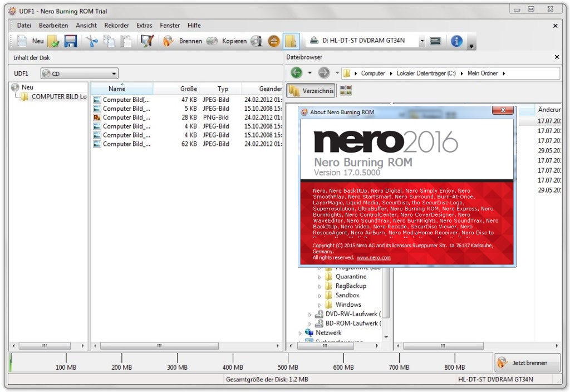Click the disc capacity bar at 400 MB
570x392 pixels.
point(233,362)
